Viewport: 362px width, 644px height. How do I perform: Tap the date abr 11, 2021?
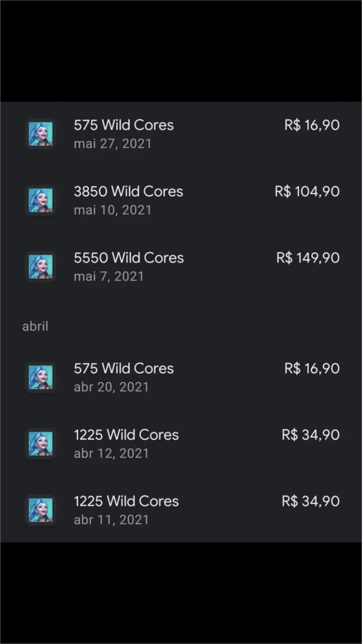click(111, 520)
